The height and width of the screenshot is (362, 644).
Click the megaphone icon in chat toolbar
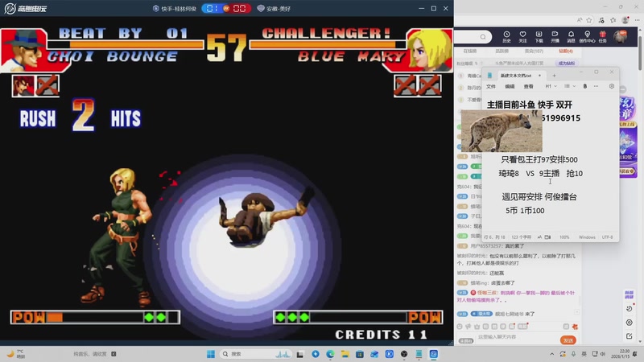coord(469,327)
